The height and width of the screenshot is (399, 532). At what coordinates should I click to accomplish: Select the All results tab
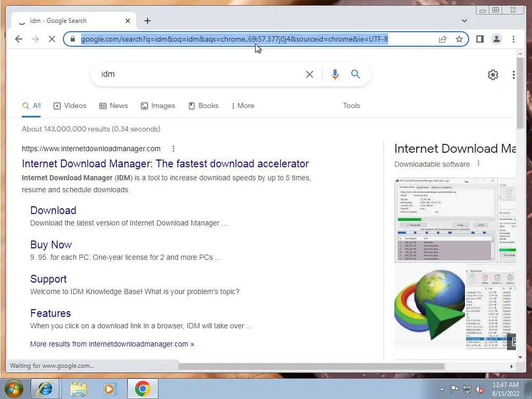point(31,106)
